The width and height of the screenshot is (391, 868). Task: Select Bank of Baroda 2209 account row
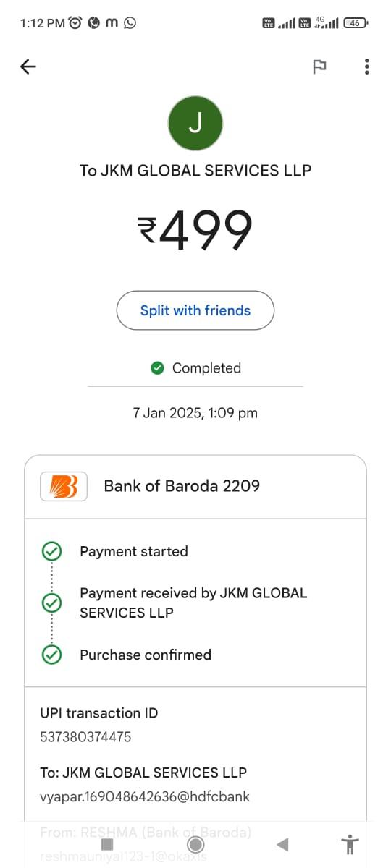point(195,486)
